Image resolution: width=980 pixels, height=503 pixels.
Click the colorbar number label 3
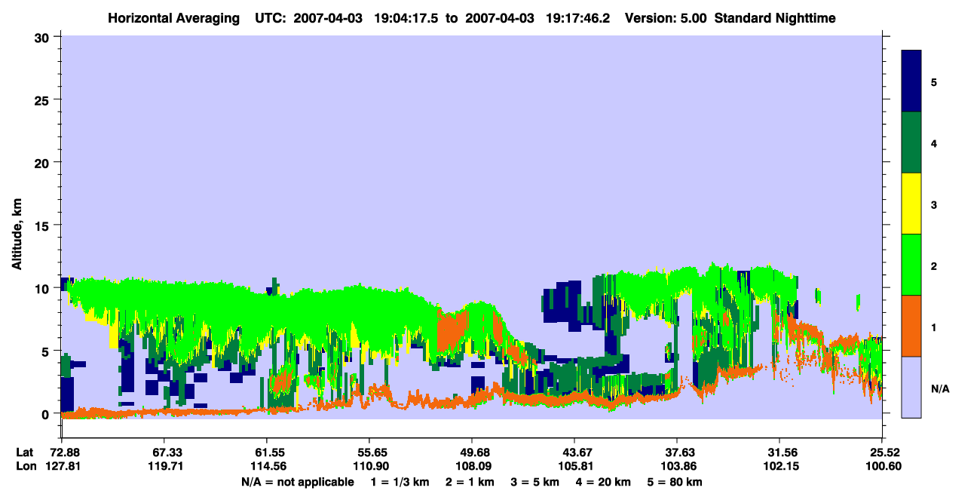pyautogui.click(x=933, y=204)
